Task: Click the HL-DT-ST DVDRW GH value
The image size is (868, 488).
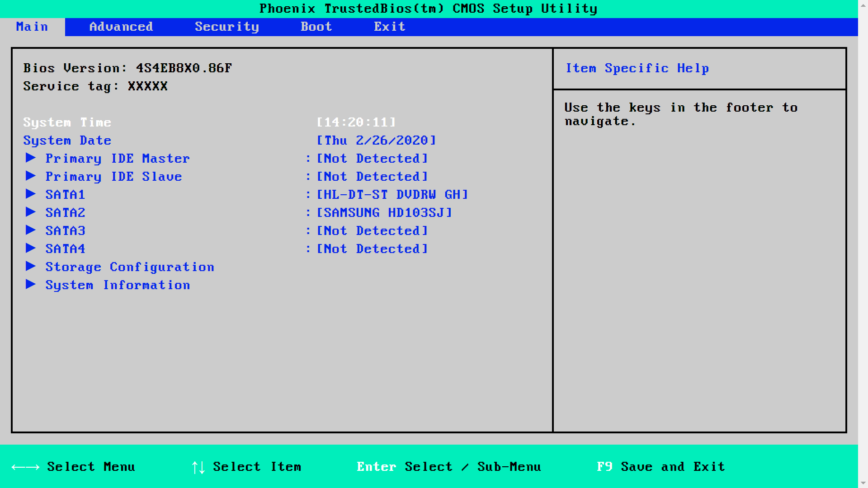Action: click(392, 195)
